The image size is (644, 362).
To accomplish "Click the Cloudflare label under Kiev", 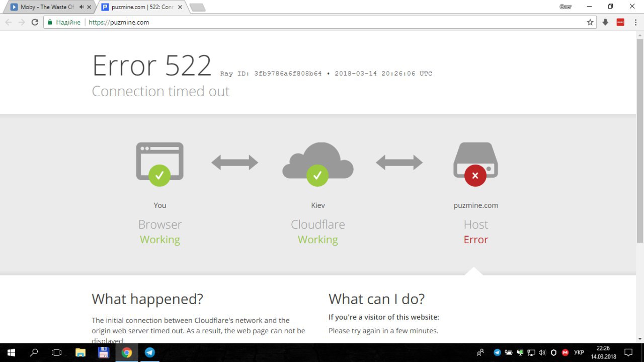I will (318, 225).
